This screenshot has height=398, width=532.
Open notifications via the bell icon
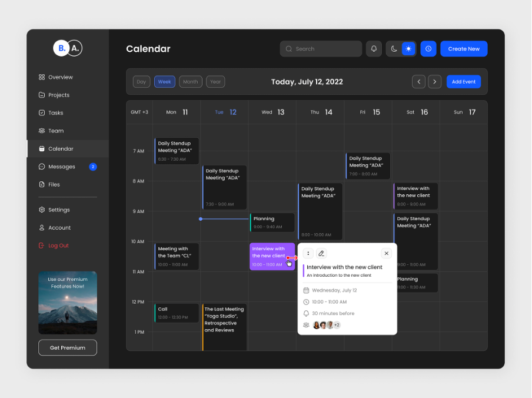click(374, 48)
